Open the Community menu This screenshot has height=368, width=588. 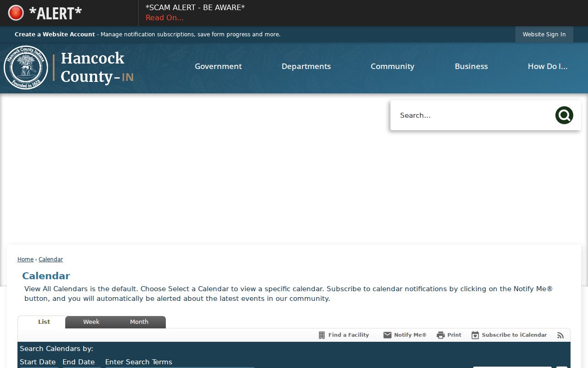pyautogui.click(x=392, y=66)
